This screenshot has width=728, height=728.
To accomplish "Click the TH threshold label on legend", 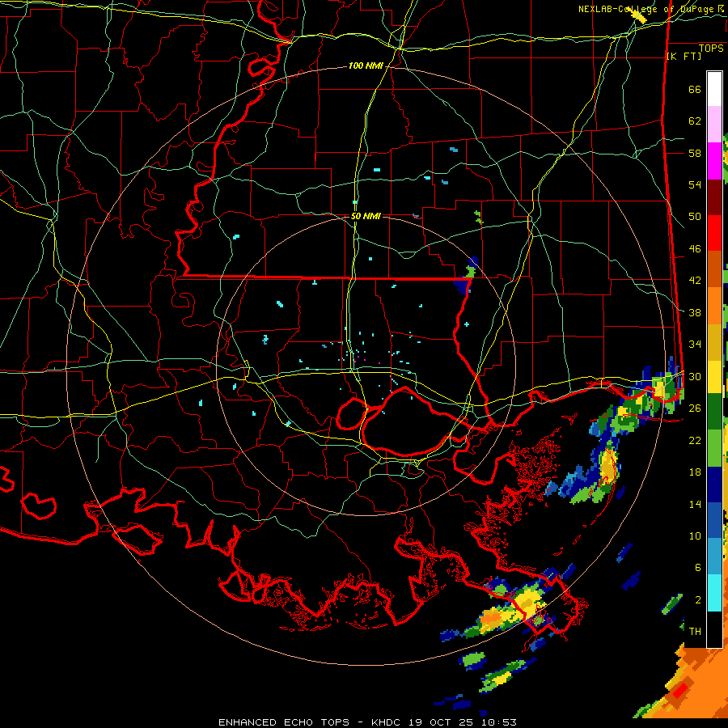I will pyautogui.click(x=695, y=632).
